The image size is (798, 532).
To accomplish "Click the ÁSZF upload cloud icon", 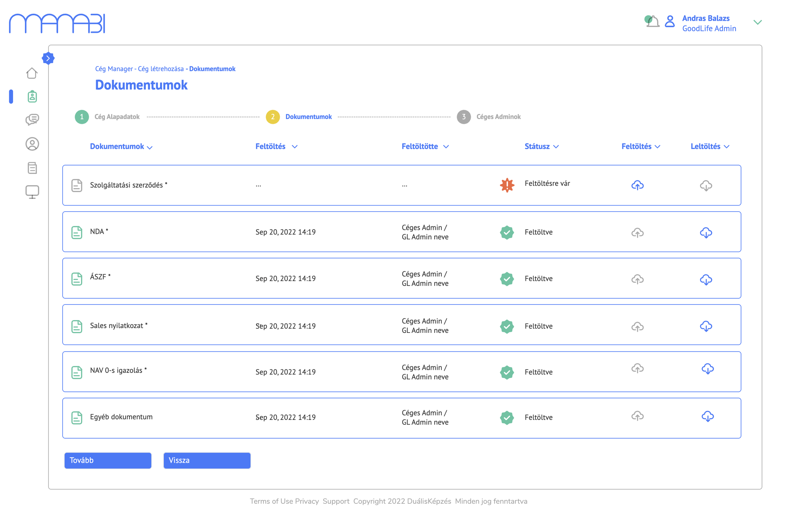I will coord(637,279).
